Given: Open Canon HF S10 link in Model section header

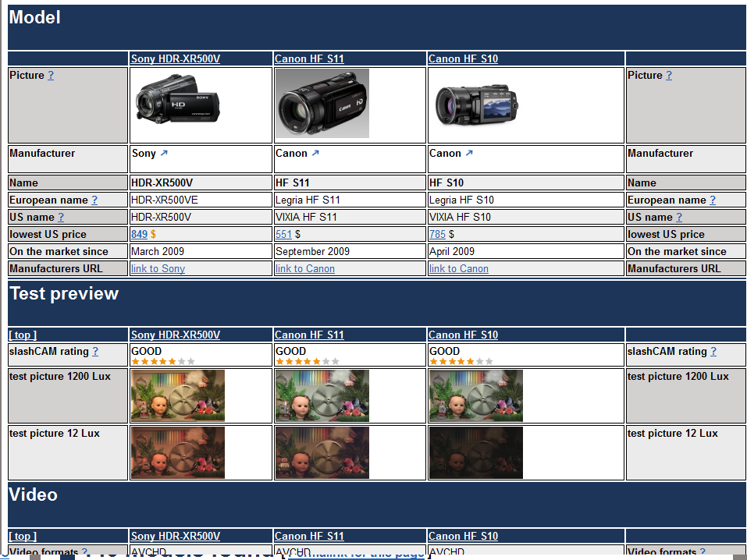Looking at the screenshot, I should click(x=463, y=58).
